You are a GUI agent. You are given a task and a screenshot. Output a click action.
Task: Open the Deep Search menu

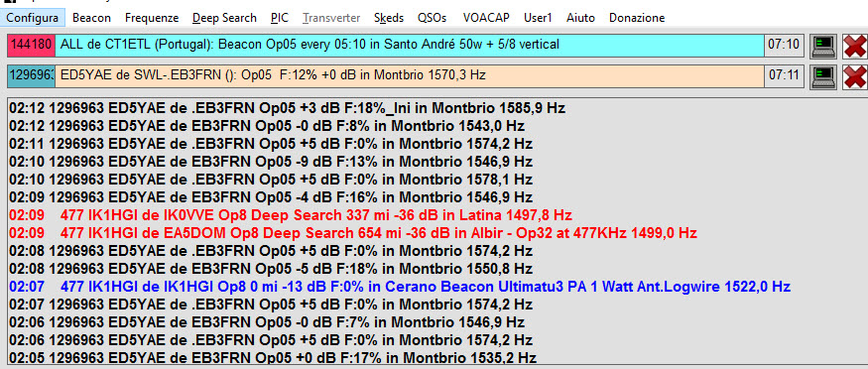coord(224,18)
